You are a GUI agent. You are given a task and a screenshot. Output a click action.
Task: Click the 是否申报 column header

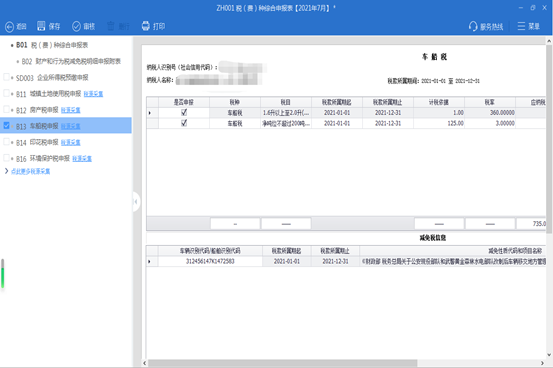coord(184,102)
